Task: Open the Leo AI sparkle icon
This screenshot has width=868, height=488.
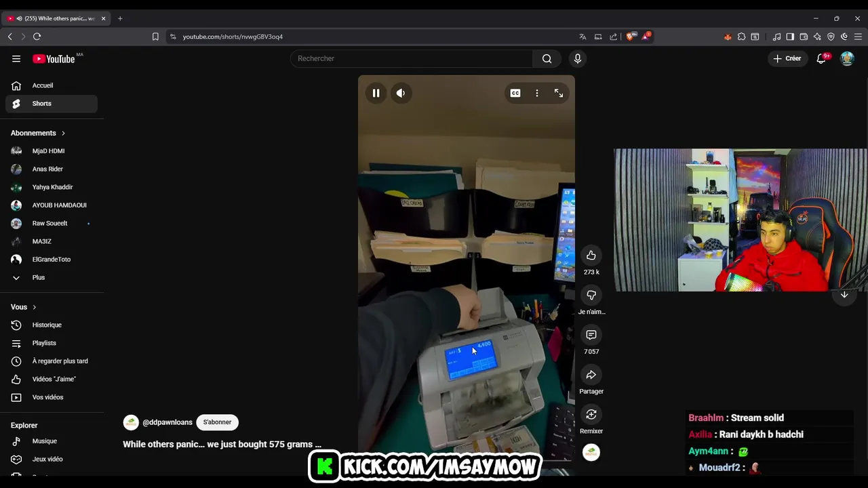Action: 817,37
